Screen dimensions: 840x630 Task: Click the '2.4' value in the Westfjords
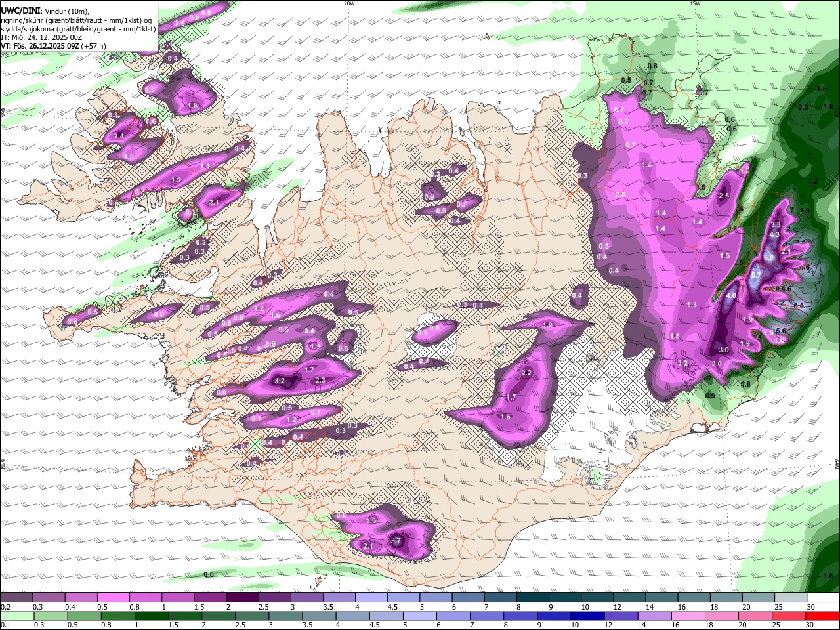click(x=119, y=136)
